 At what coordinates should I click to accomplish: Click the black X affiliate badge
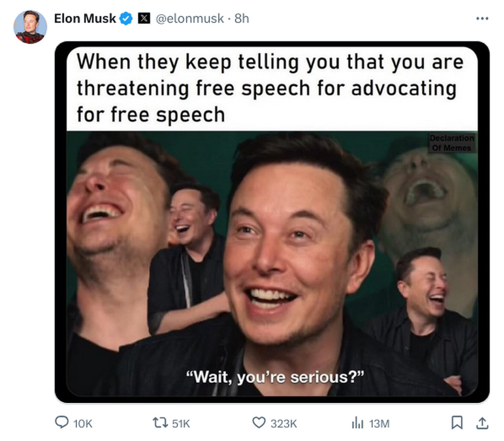(144, 18)
